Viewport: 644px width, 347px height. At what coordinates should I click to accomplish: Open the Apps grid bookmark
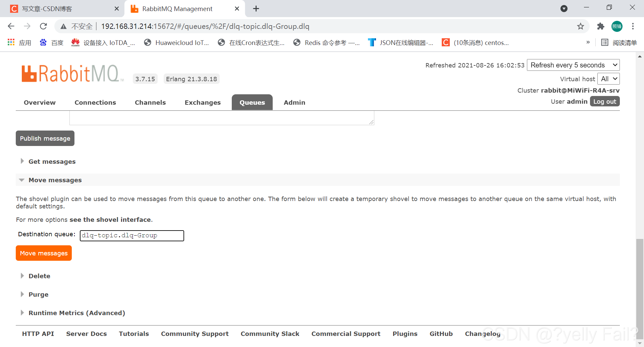[x=19, y=43]
